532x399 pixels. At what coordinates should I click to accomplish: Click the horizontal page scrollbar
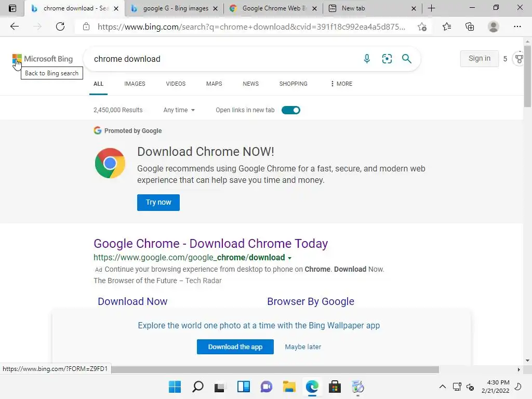point(275,369)
